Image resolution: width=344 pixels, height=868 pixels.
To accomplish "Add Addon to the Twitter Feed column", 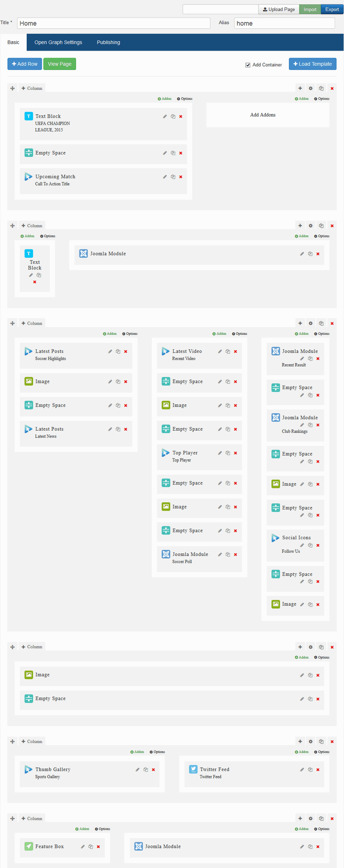I will click(x=302, y=752).
